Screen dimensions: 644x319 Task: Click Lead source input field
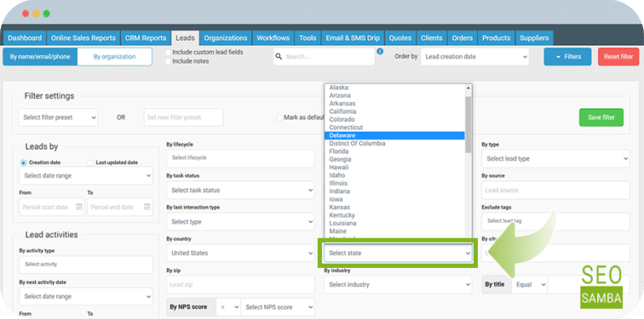coord(556,190)
